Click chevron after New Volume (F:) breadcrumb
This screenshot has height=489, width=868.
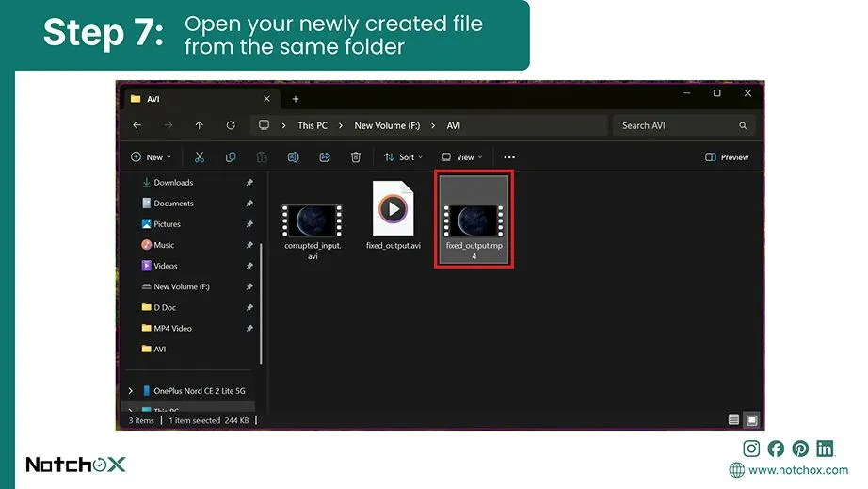click(433, 125)
